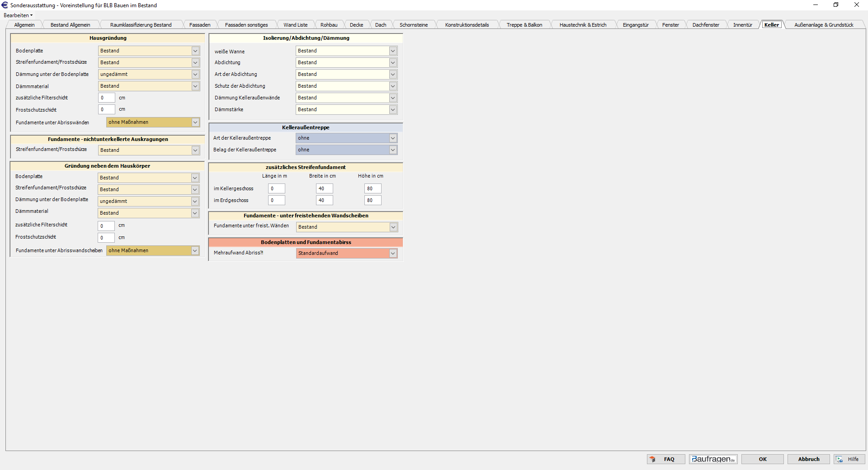The image size is (868, 470).
Task: Switch to the Fassaden tab
Action: [199, 25]
